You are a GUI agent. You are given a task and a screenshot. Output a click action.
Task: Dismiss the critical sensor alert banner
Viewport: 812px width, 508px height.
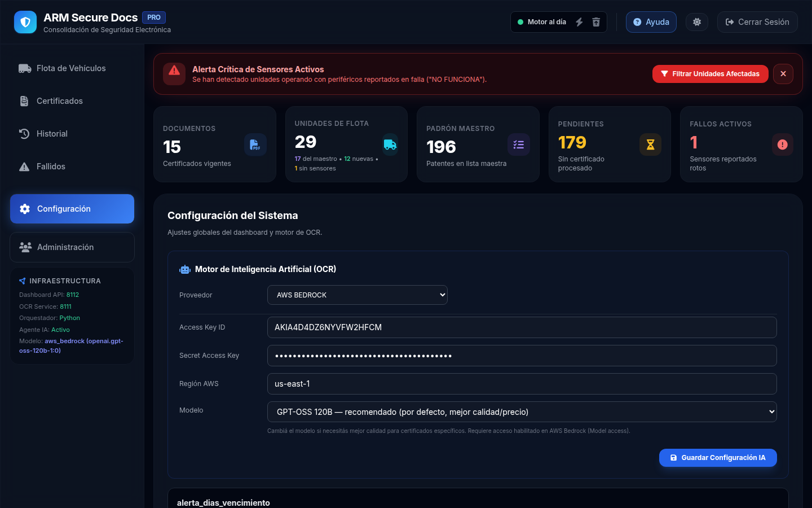coord(783,74)
